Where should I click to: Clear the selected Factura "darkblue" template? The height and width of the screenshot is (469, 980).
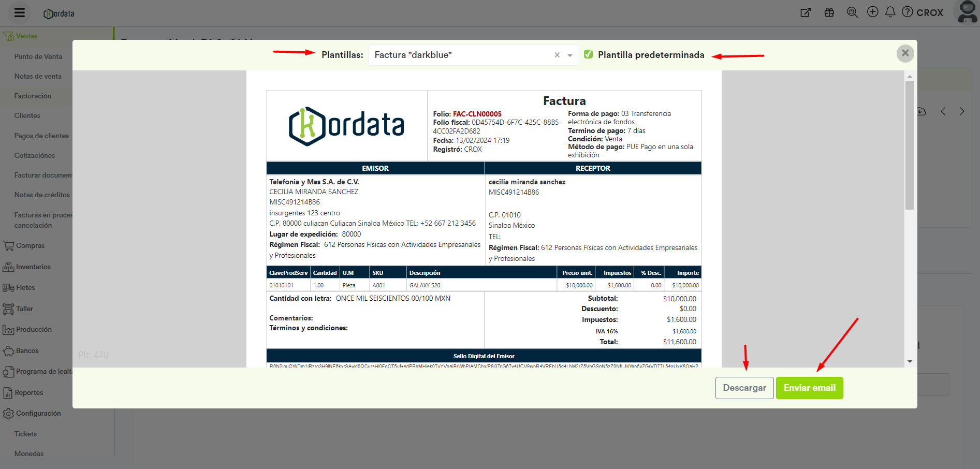point(557,55)
